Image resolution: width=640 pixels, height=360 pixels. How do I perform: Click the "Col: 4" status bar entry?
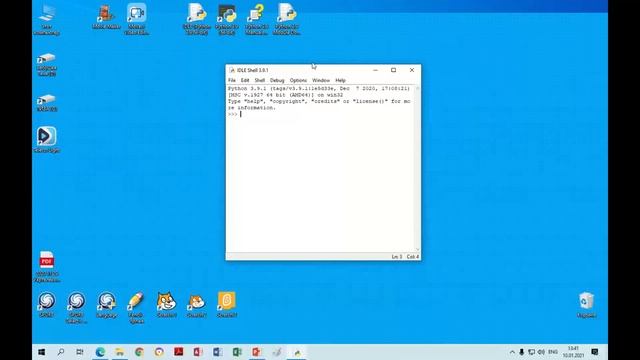pos(413,257)
